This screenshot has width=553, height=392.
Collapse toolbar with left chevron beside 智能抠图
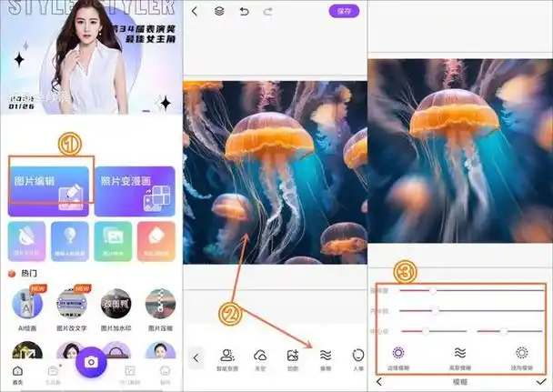coord(196,358)
